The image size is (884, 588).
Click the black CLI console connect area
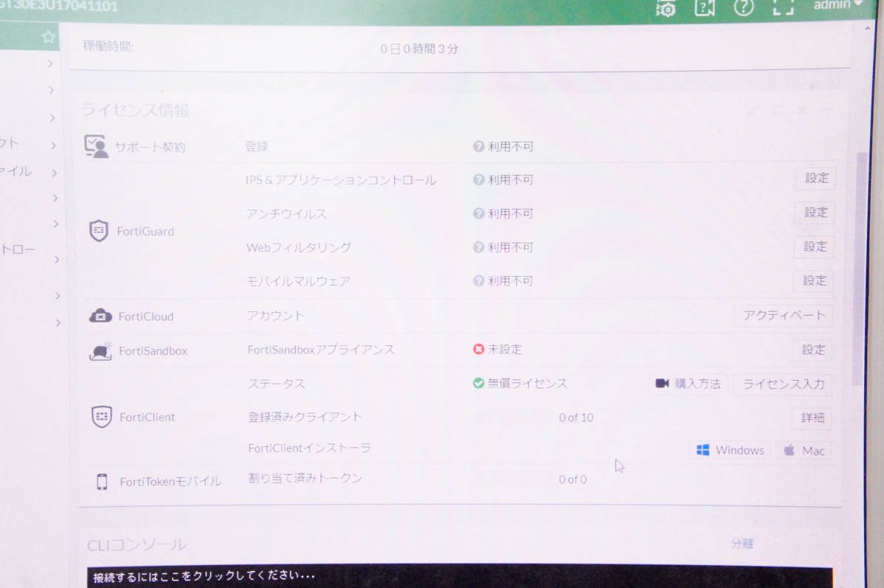[460, 577]
